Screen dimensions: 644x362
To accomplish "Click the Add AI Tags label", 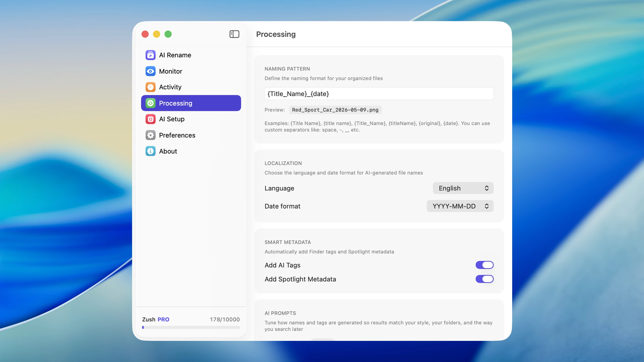I will (283, 265).
